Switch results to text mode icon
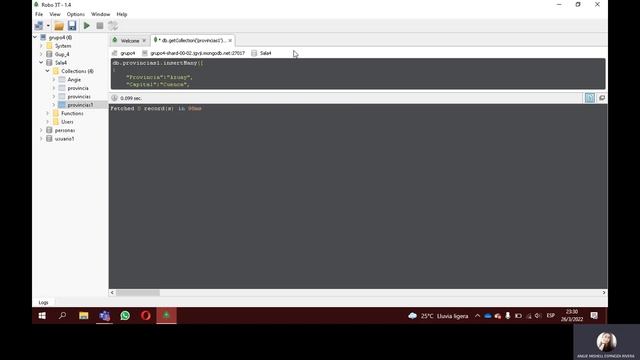The image size is (640, 360). pyautogui.click(x=590, y=98)
